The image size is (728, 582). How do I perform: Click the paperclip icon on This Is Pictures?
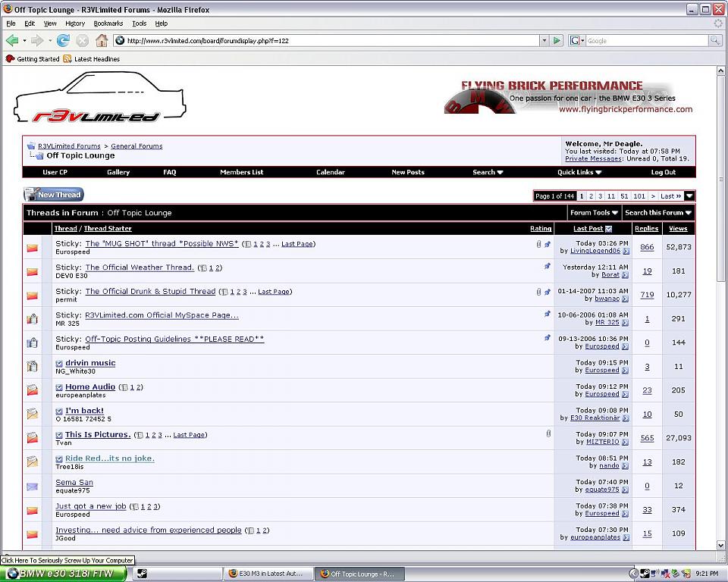click(548, 434)
